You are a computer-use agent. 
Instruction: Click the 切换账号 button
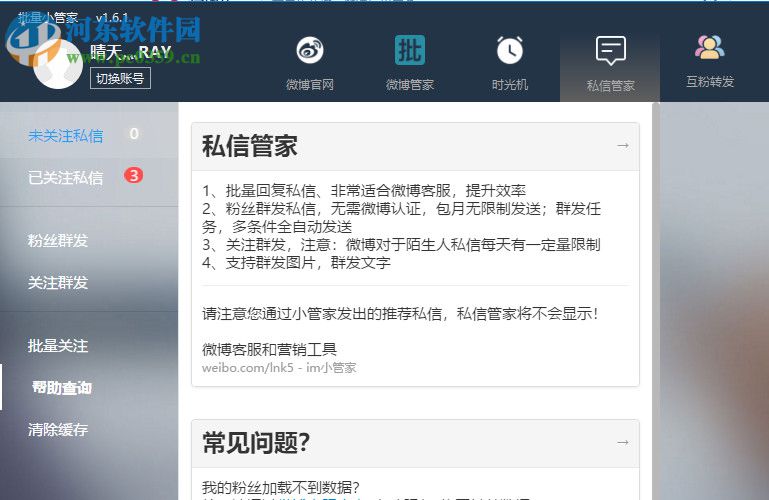click(120, 78)
